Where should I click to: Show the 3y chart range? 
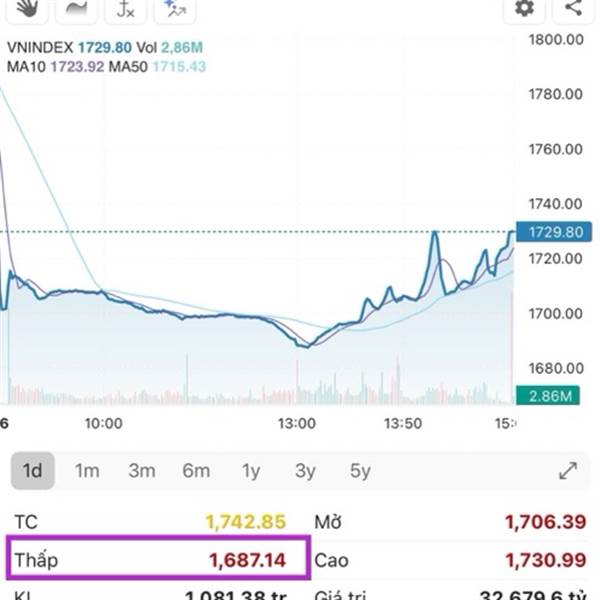point(305,471)
